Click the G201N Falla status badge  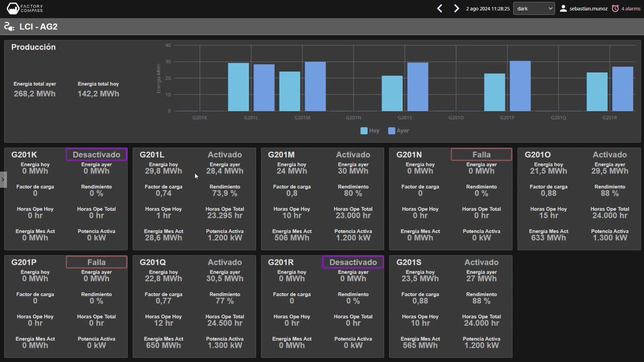tap(481, 155)
